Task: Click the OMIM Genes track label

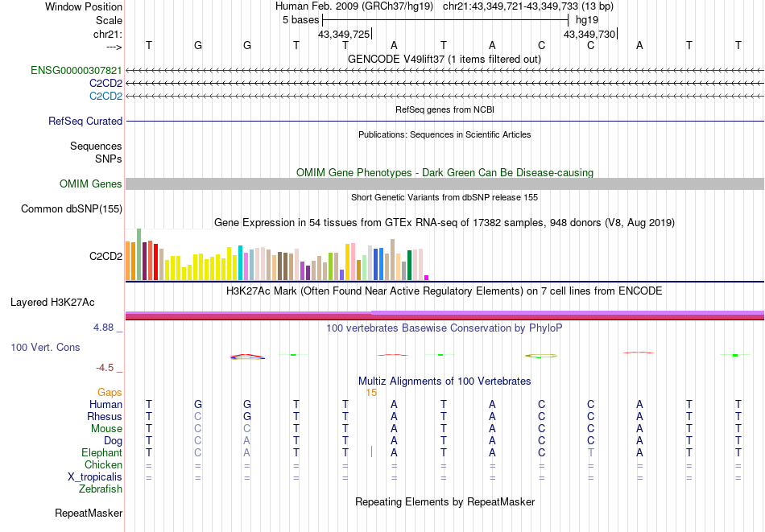Action: pyautogui.click(x=91, y=184)
